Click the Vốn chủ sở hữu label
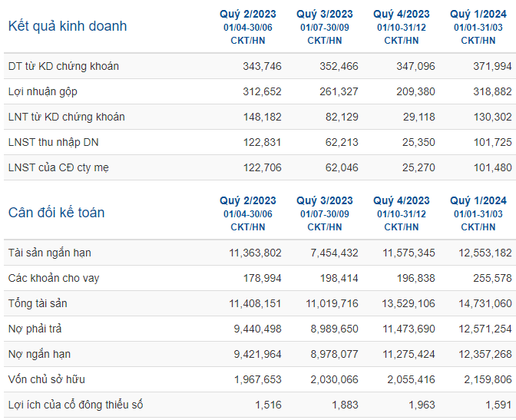This screenshot has height=420, width=516. pyautogui.click(x=47, y=379)
